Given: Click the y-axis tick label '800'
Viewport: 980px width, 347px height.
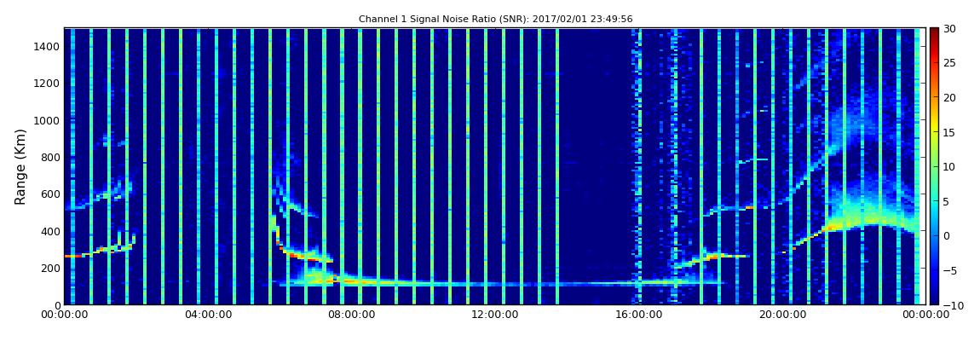Looking at the screenshot, I should pos(50,158).
